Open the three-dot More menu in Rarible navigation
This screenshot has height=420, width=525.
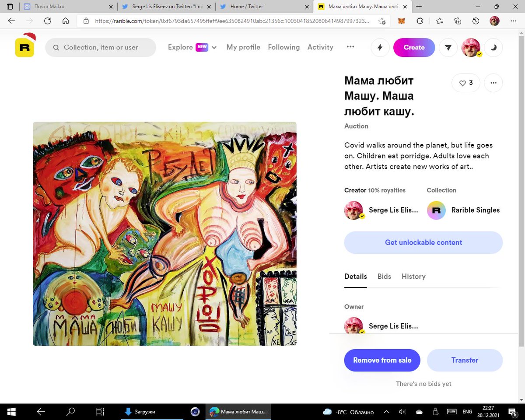point(350,47)
